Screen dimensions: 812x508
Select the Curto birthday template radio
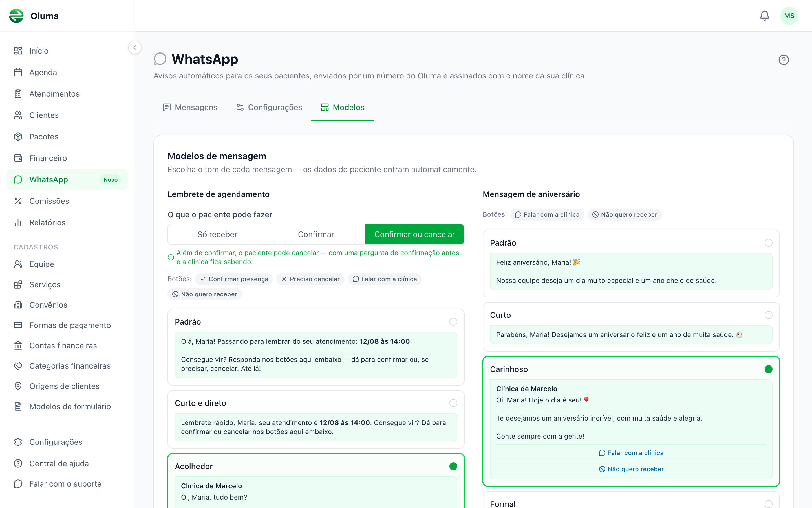pyautogui.click(x=768, y=315)
